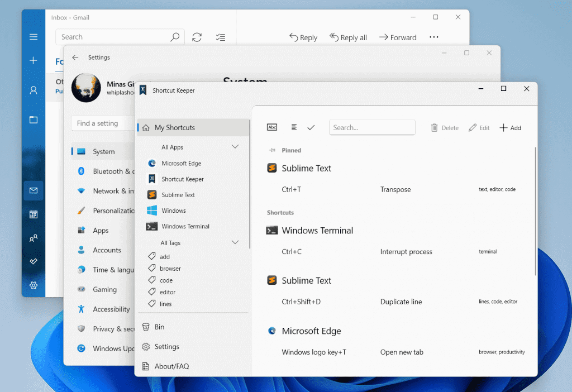Click the Abc text-view icon in Shortcut Keeper

tap(272, 127)
